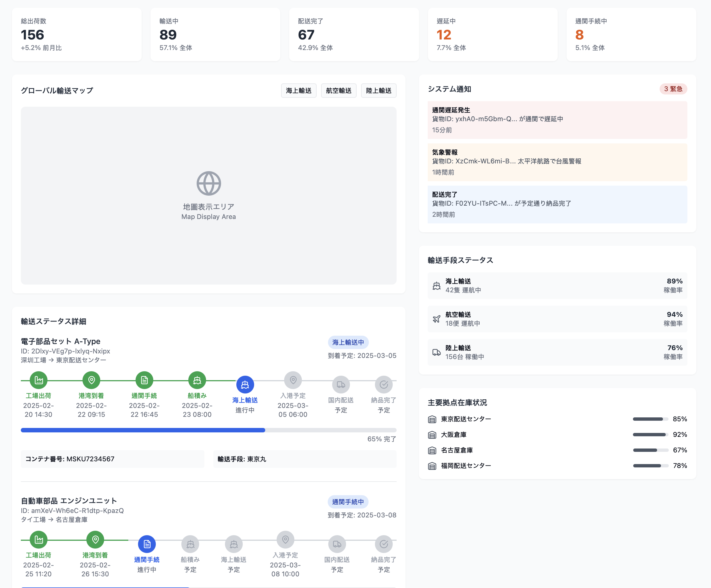Click the 遅延中 12 summary card
The image size is (711, 588).
pos(492,34)
